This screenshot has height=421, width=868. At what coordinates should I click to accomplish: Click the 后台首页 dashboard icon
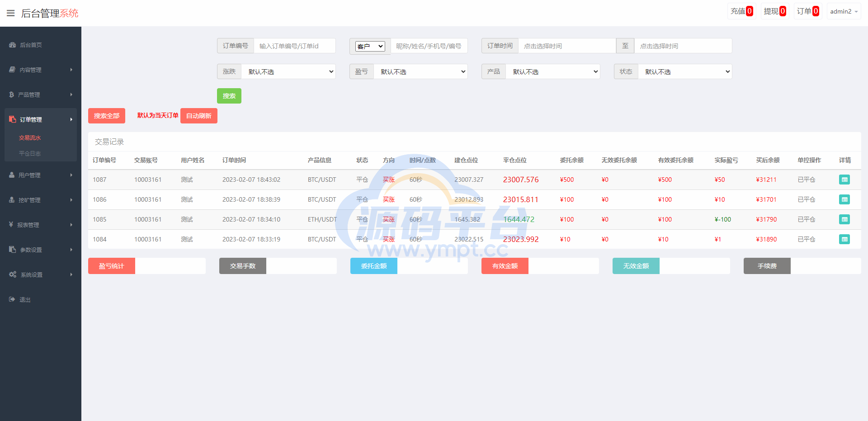[12, 45]
